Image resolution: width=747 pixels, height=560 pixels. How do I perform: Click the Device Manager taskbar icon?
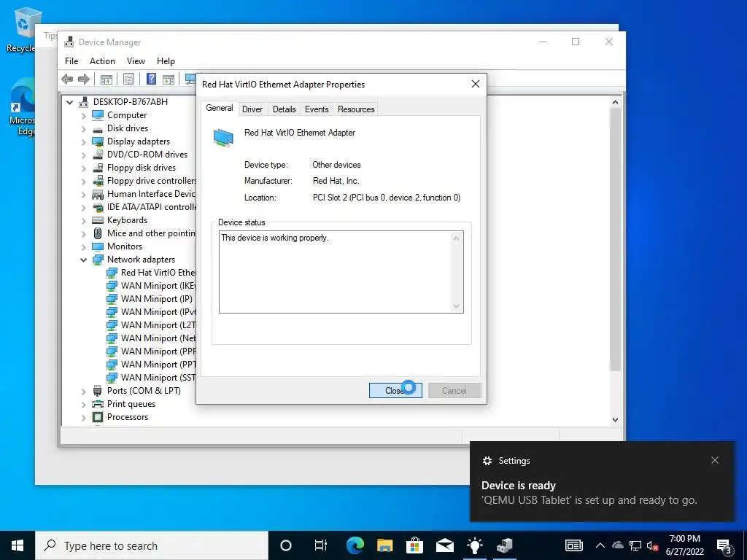505,545
